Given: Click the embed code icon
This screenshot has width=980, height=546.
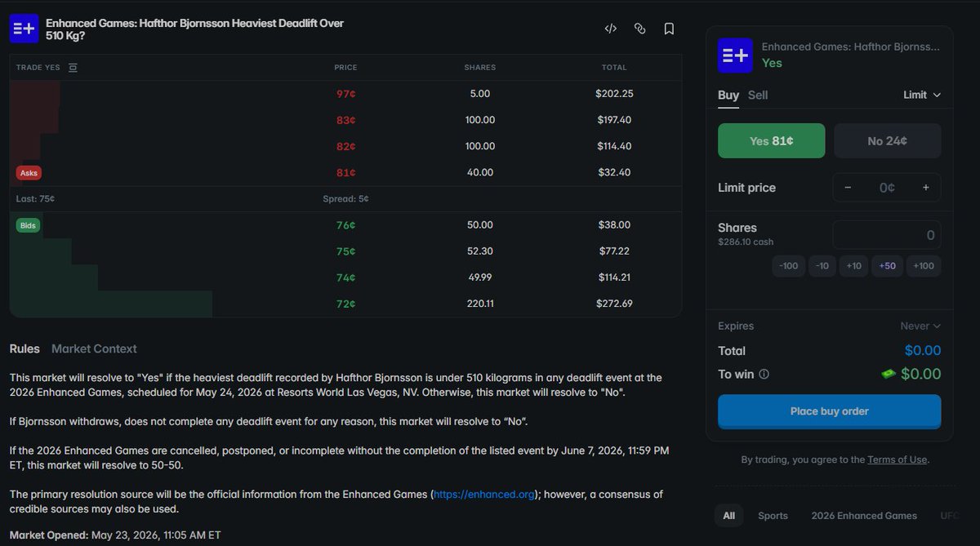Looking at the screenshot, I should coord(610,29).
